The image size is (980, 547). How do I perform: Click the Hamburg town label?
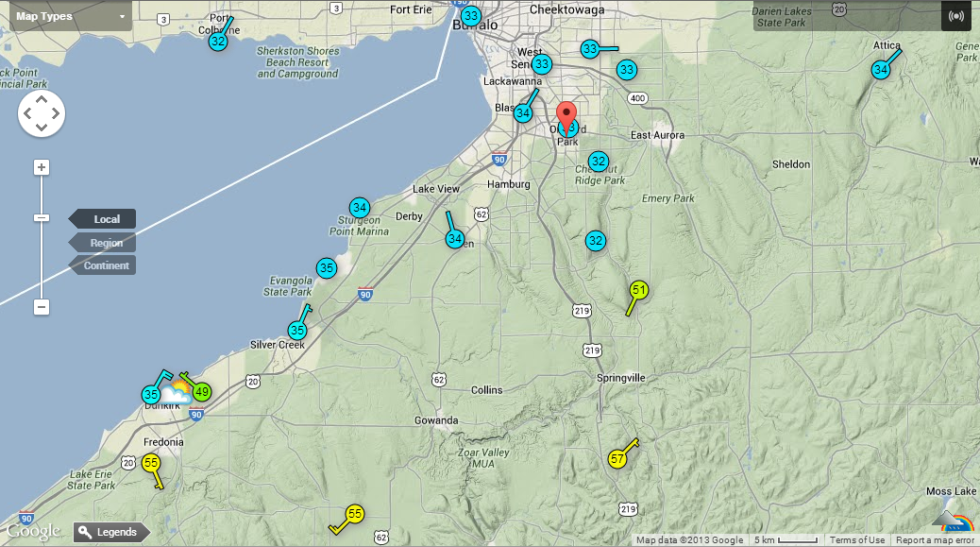point(509,184)
